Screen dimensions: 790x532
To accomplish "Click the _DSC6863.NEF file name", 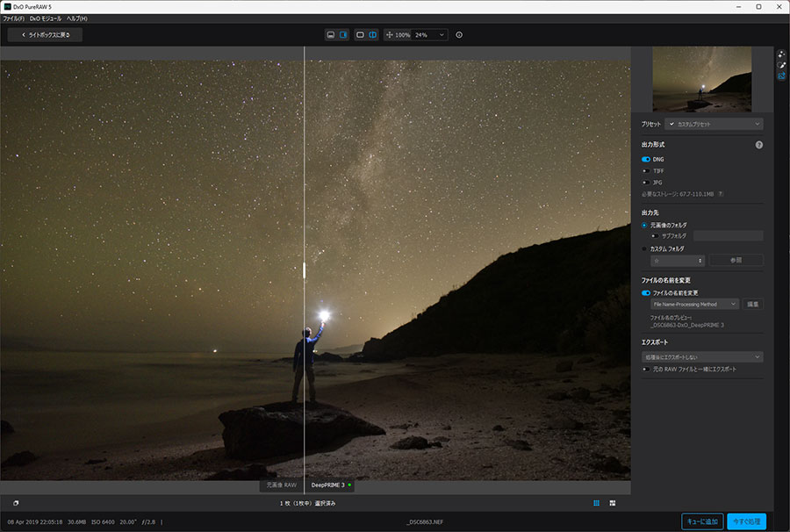I will pyautogui.click(x=425, y=522).
